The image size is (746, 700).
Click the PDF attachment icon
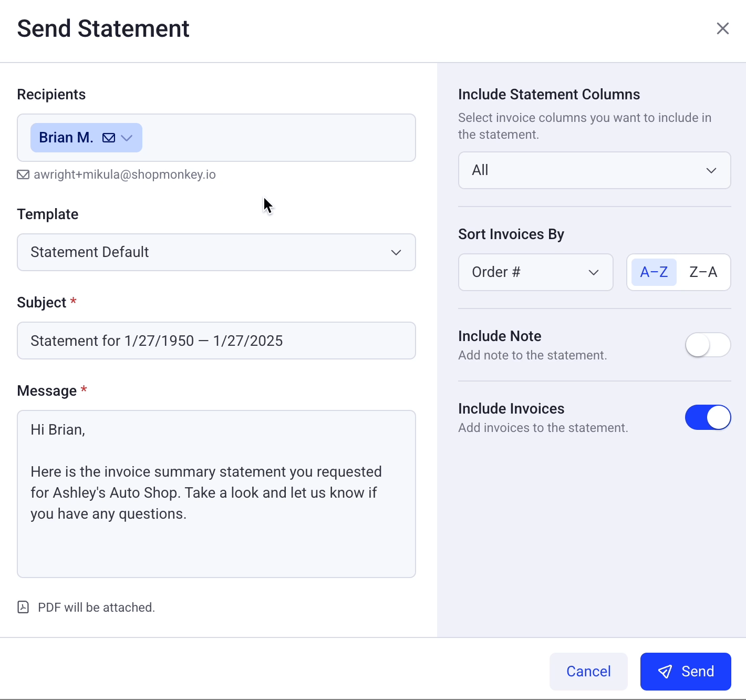pyautogui.click(x=23, y=606)
